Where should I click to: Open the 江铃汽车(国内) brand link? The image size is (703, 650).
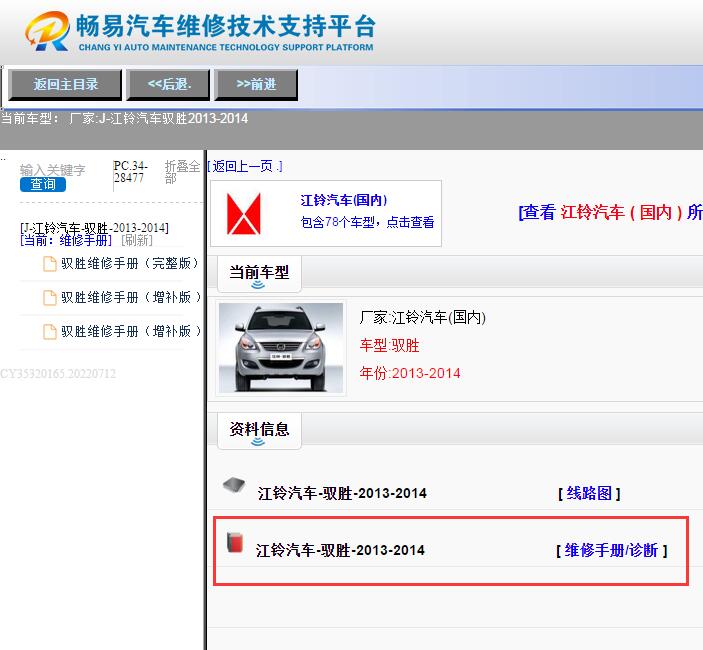tap(343, 200)
